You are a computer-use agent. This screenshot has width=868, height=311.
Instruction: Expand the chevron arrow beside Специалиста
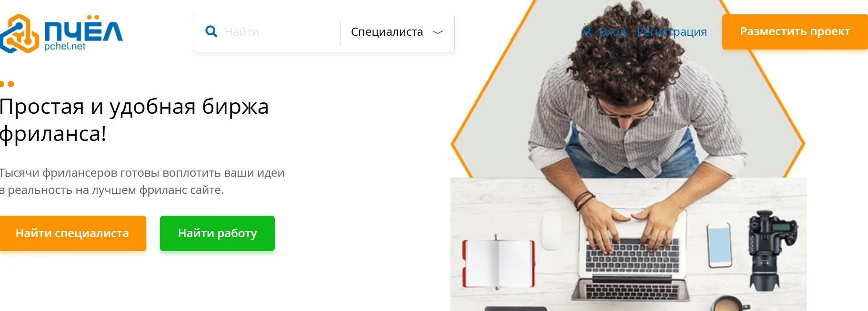click(x=438, y=32)
